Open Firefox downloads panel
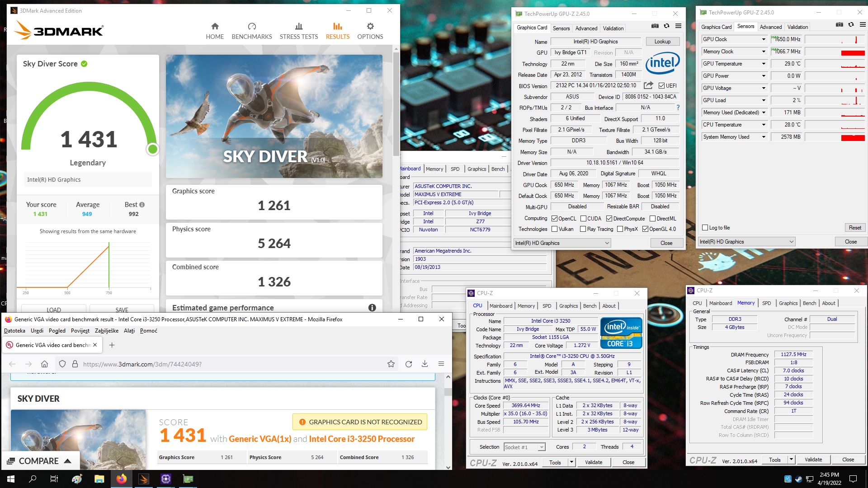This screenshot has width=868, height=488. tap(425, 364)
